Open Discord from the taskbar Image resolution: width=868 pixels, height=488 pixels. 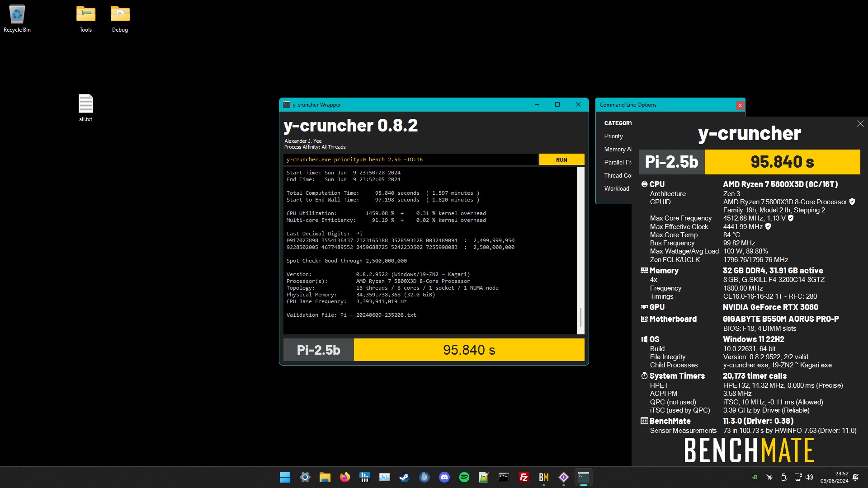pos(444,477)
